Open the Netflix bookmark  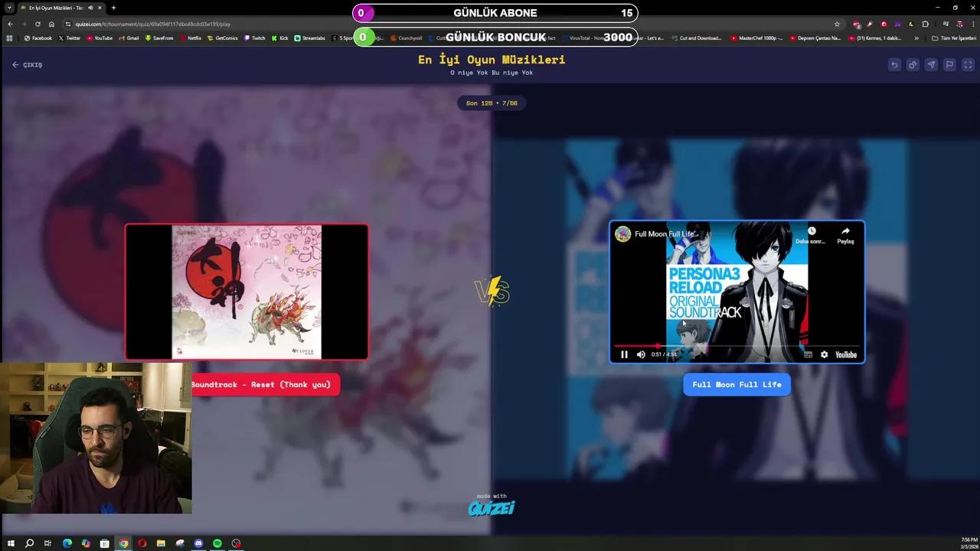pyautogui.click(x=191, y=38)
